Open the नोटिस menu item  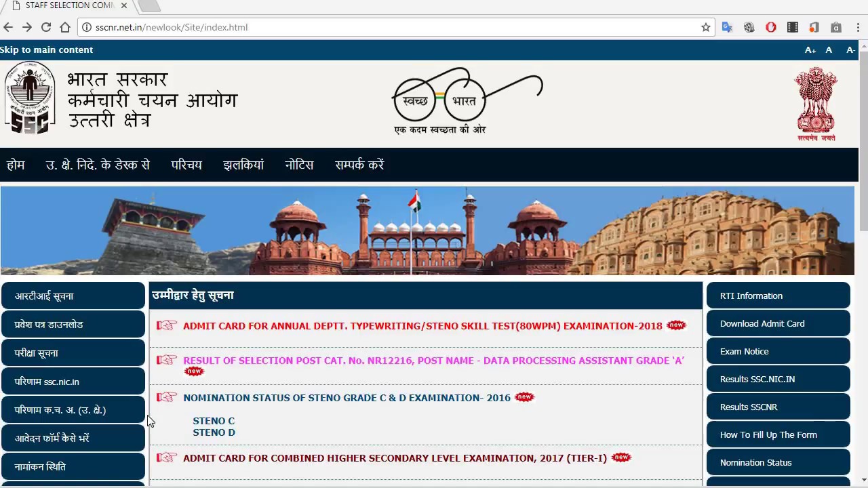click(x=299, y=165)
